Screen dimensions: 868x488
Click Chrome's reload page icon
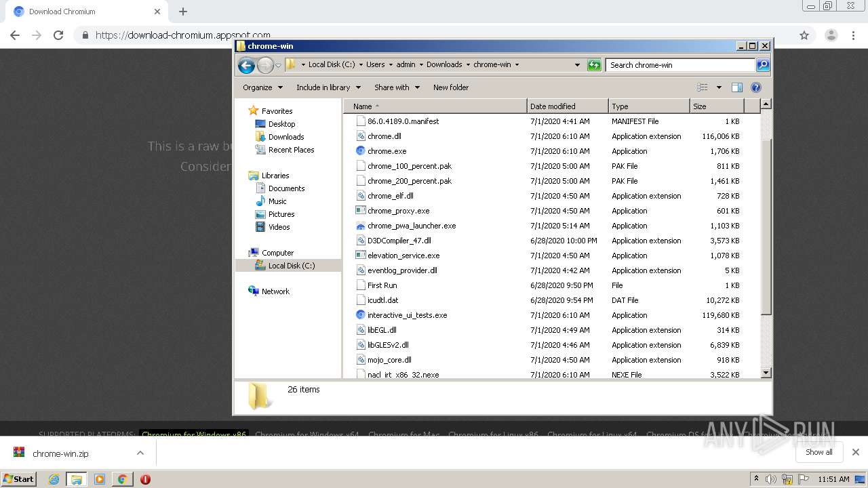coord(58,35)
